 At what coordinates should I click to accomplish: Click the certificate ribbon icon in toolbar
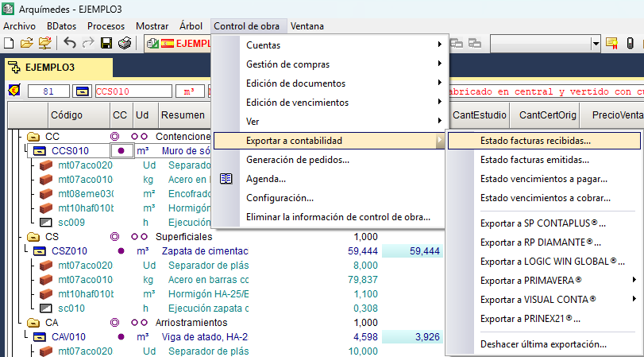[611, 43]
